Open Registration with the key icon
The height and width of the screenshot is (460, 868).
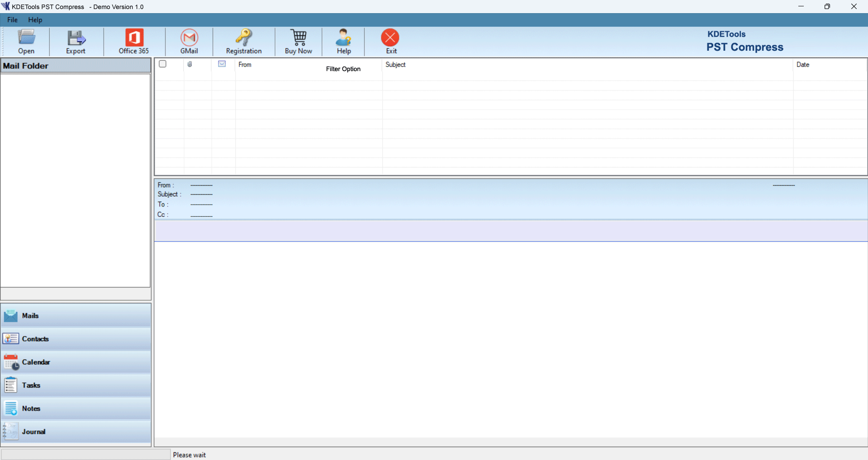244,38
